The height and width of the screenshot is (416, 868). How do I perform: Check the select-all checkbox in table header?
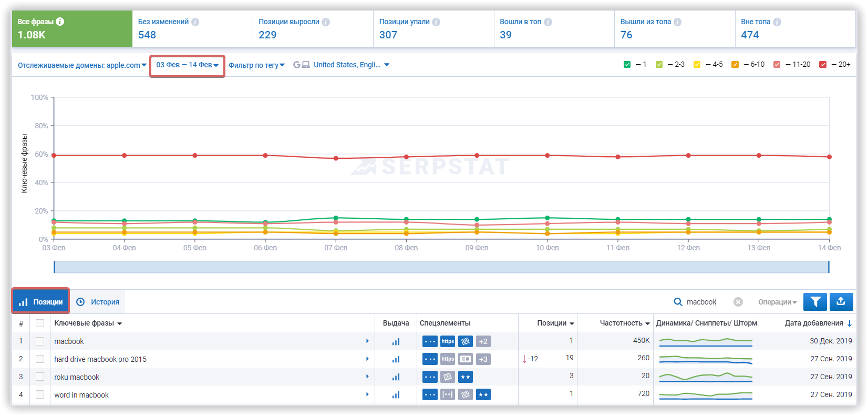[x=40, y=323]
